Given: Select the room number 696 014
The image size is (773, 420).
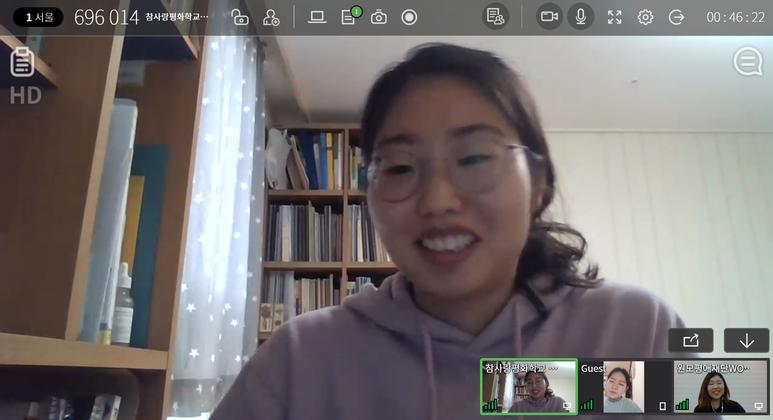Looking at the screenshot, I should click(x=106, y=18).
